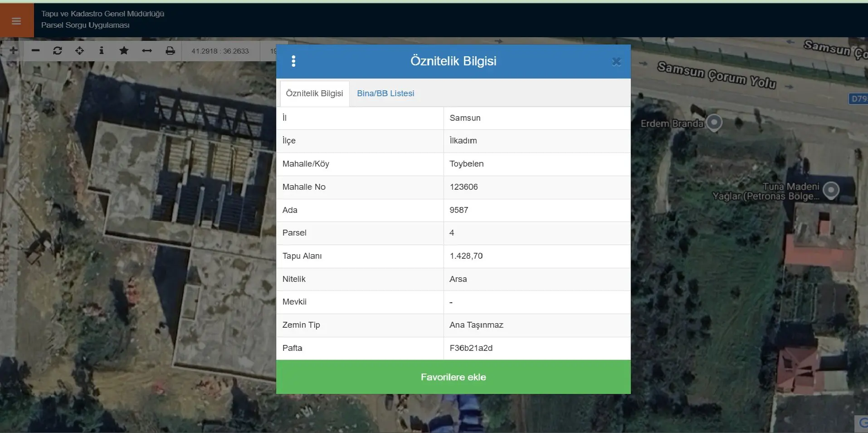Click the print icon
The width and height of the screenshot is (868, 433).
(x=170, y=50)
